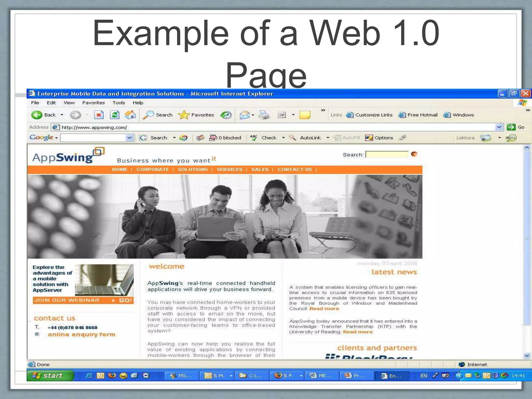Click the AutoFill button
532x399 pixels.
347,138
